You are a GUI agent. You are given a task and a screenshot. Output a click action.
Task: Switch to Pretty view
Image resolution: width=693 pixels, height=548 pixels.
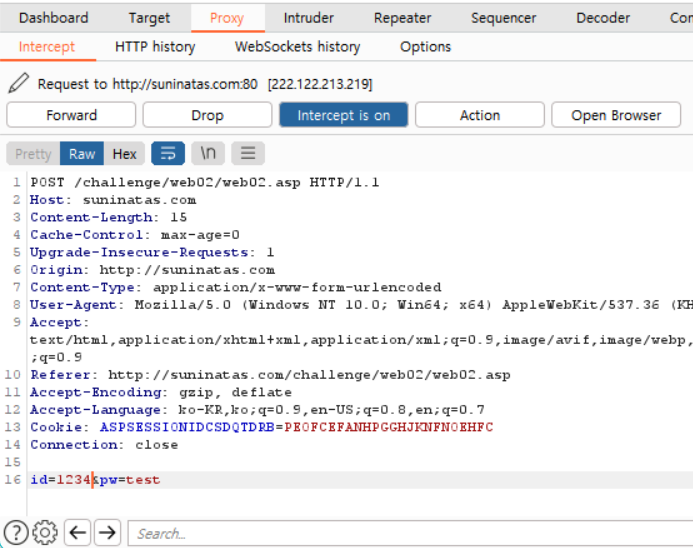(33, 154)
